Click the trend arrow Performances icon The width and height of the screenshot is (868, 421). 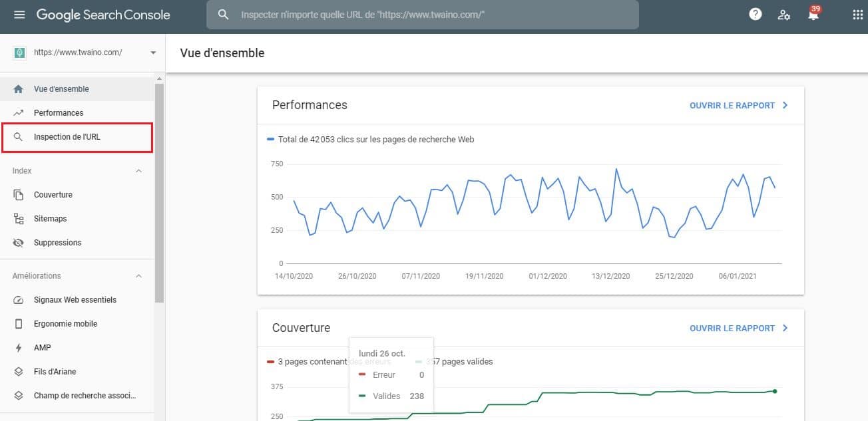pos(19,113)
